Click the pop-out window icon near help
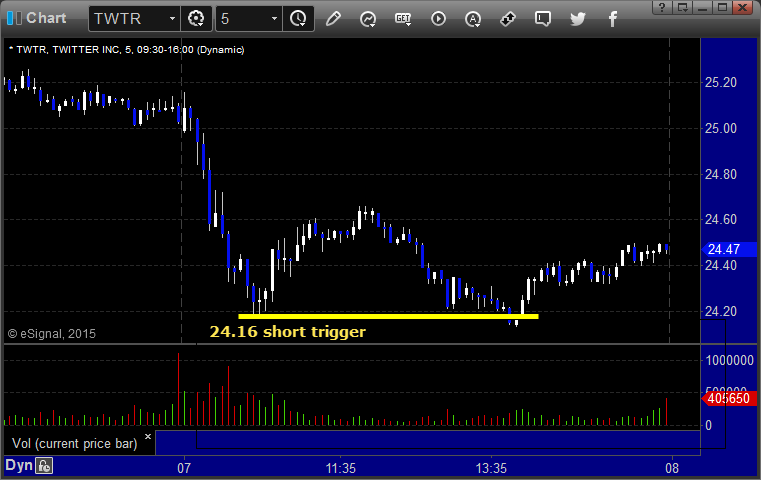The height and width of the screenshot is (480, 761). tap(682, 7)
